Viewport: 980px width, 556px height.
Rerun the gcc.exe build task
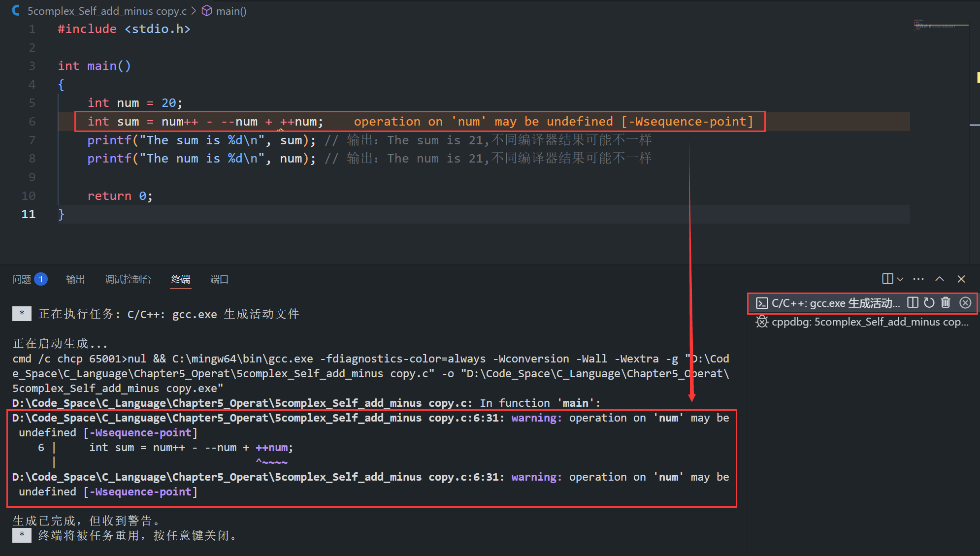[x=929, y=302]
